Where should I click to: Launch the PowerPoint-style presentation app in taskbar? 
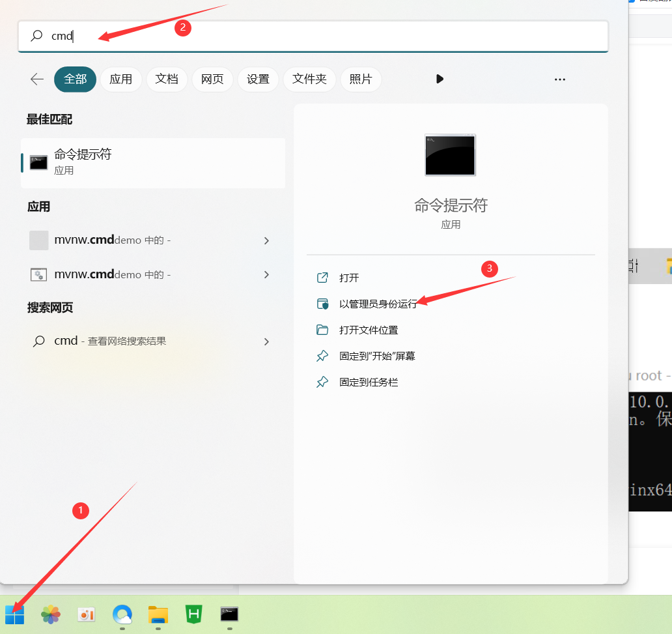86,614
